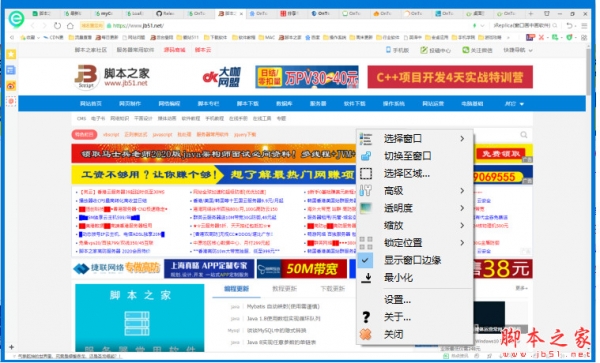Viewport: 600px width, 363px height.
Task: Open the 网站首页 nav link
Action: (x=91, y=104)
